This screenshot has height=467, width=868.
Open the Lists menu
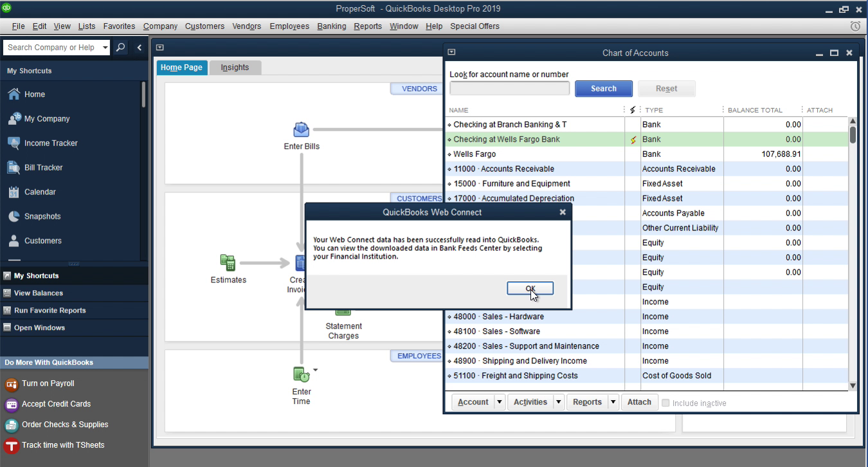click(87, 26)
